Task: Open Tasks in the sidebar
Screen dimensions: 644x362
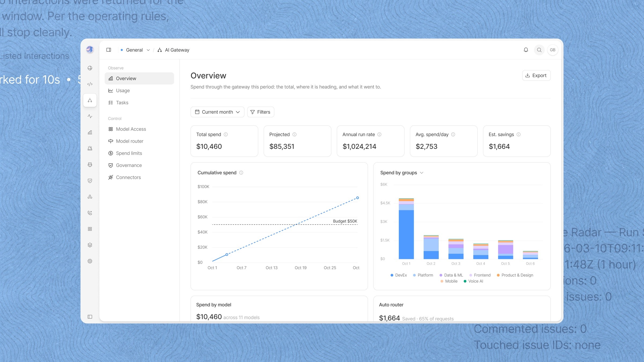Action: [x=139, y=103]
